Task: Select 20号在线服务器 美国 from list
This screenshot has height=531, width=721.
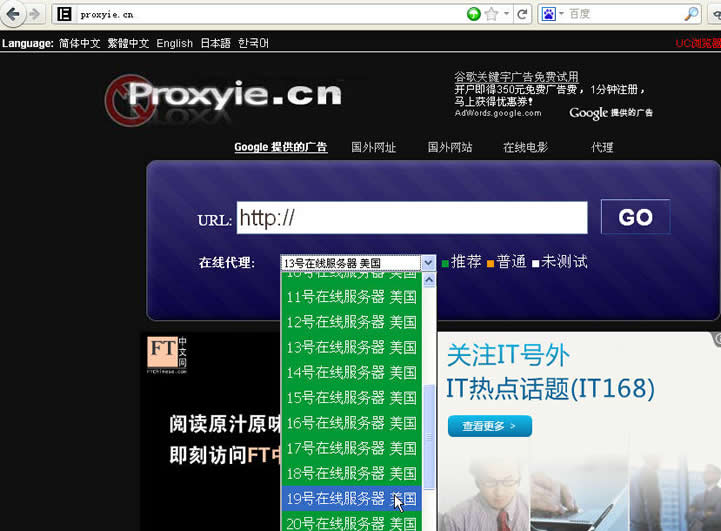Action: click(351, 522)
